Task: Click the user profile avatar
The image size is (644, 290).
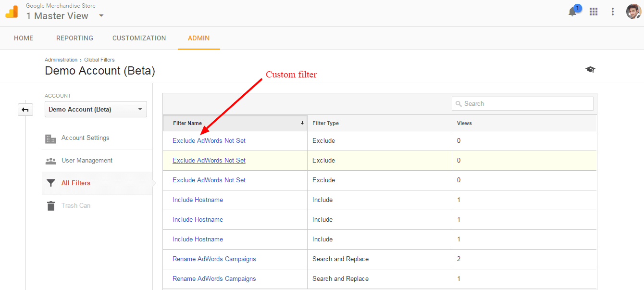Action: pyautogui.click(x=633, y=12)
